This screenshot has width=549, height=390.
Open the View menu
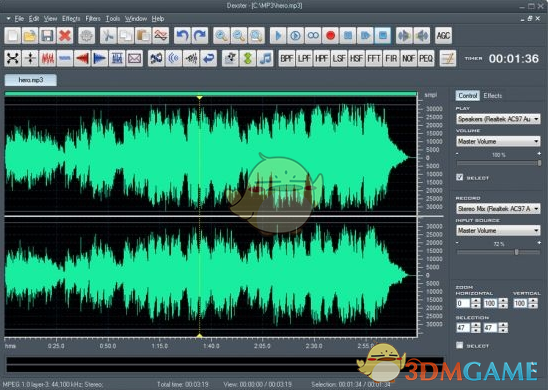point(50,19)
